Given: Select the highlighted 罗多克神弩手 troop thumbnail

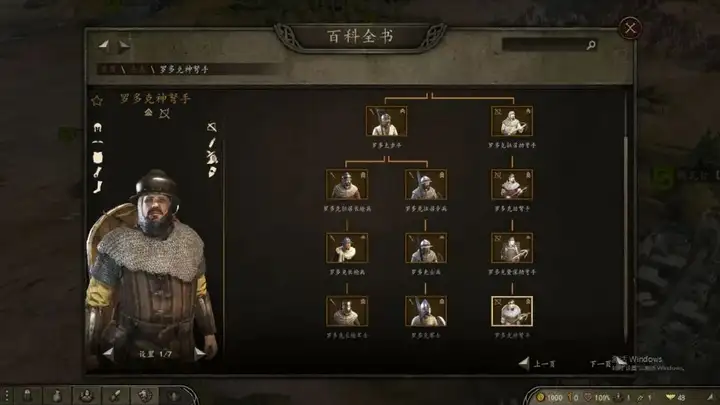Looking at the screenshot, I should (512, 311).
